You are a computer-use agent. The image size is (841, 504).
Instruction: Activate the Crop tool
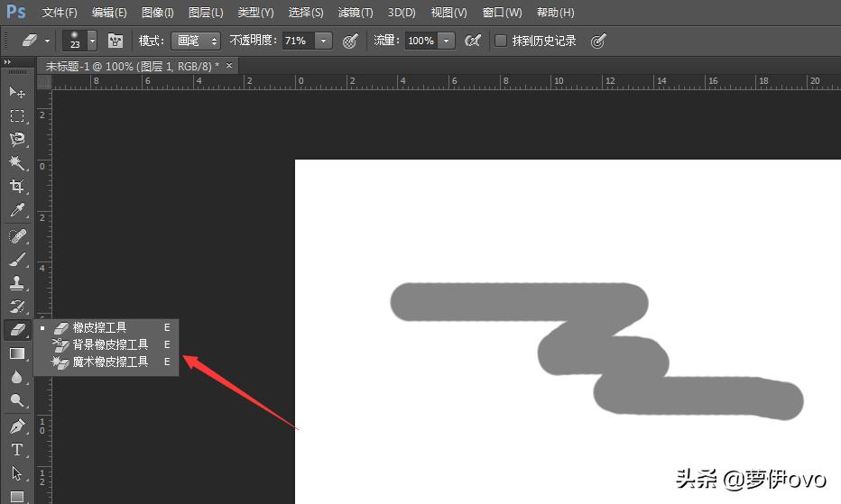tap(17, 187)
